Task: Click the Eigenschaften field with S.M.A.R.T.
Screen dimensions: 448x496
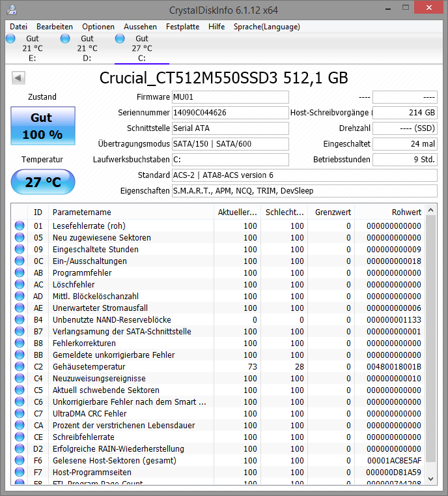Action: point(305,191)
